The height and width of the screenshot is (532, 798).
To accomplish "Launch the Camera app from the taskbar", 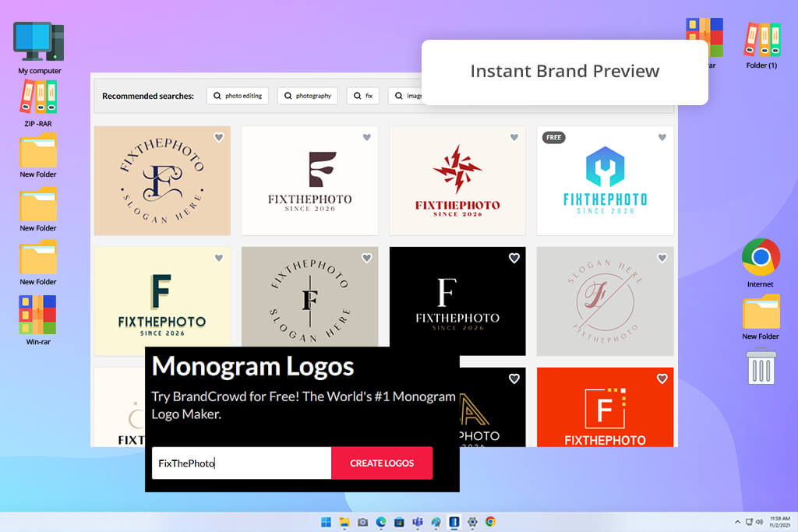I will pos(363,522).
